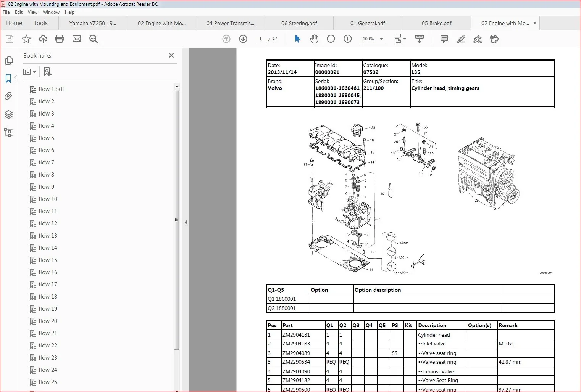The height and width of the screenshot is (392, 581).
Task: Switch to the 01 General.pdf tab
Action: 368,23
